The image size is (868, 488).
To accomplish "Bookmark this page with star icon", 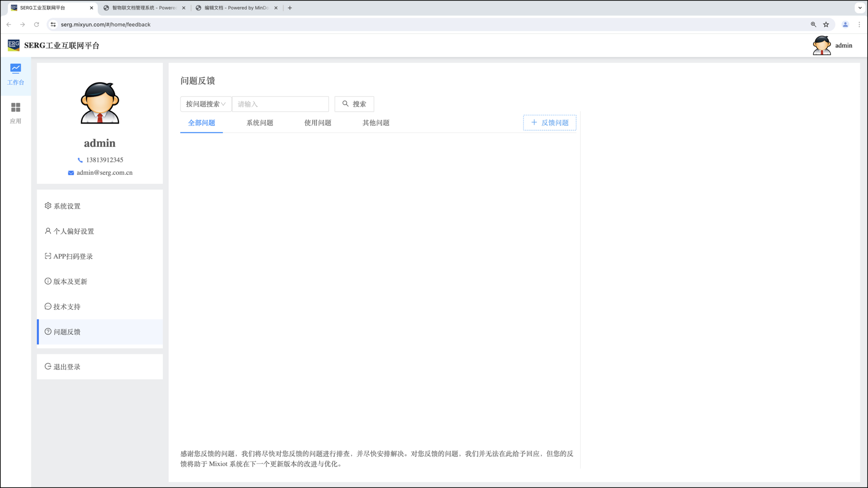I will pos(826,24).
